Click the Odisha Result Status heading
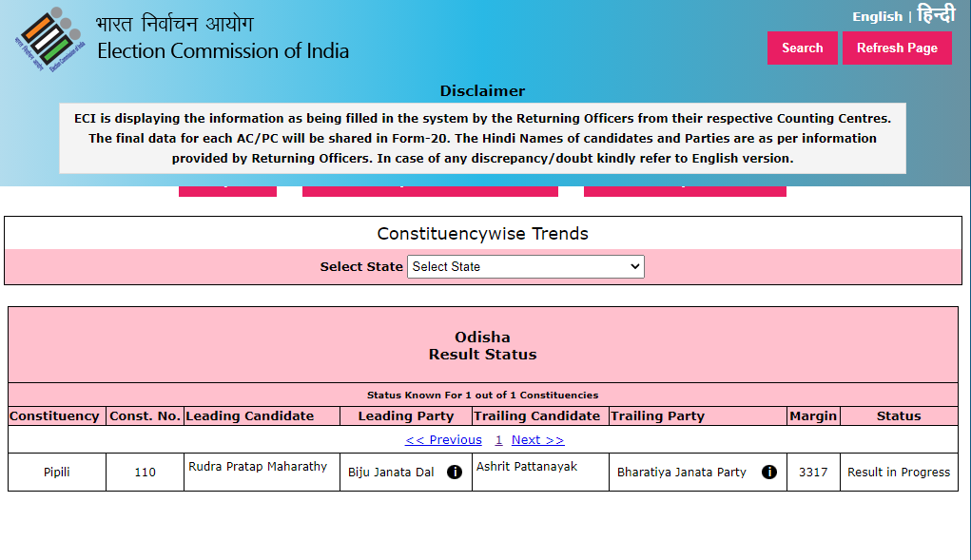This screenshot has height=560, width=971. pos(482,346)
